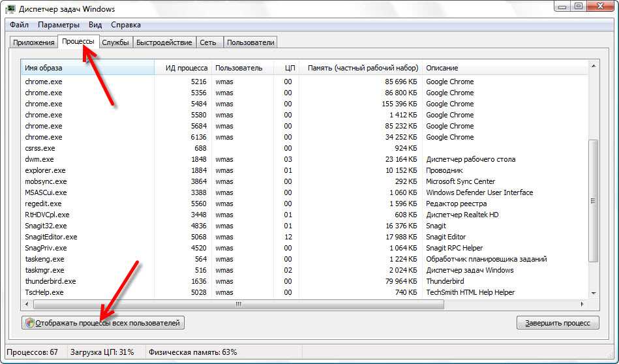Click the Загрузка ЦП: 31% status entry
Image resolution: width=619 pixels, height=364 pixels.
[102, 352]
